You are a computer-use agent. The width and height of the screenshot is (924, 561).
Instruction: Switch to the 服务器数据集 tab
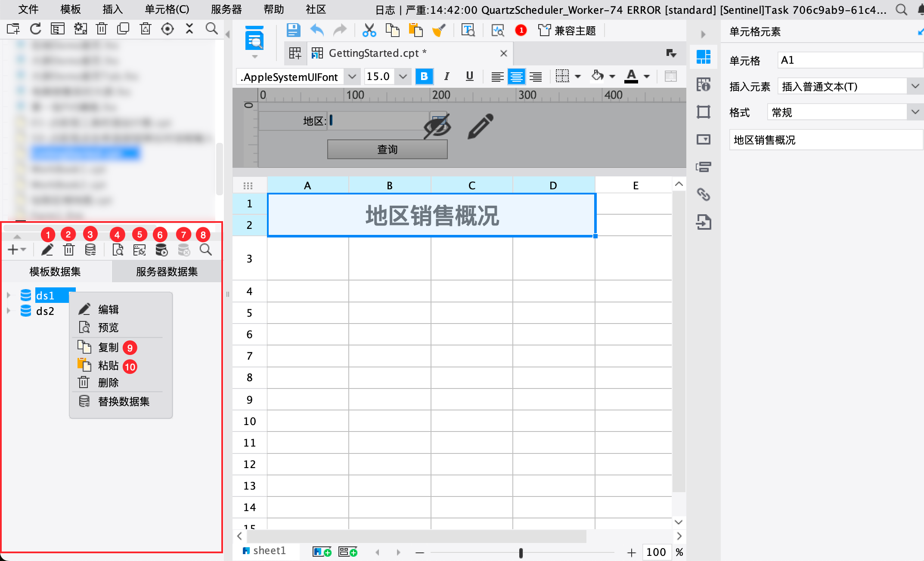click(167, 271)
